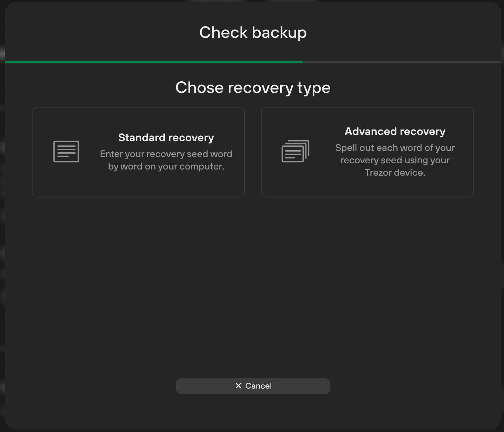Cancel the backup check
Viewport: 504px width, 432px height.
click(253, 386)
